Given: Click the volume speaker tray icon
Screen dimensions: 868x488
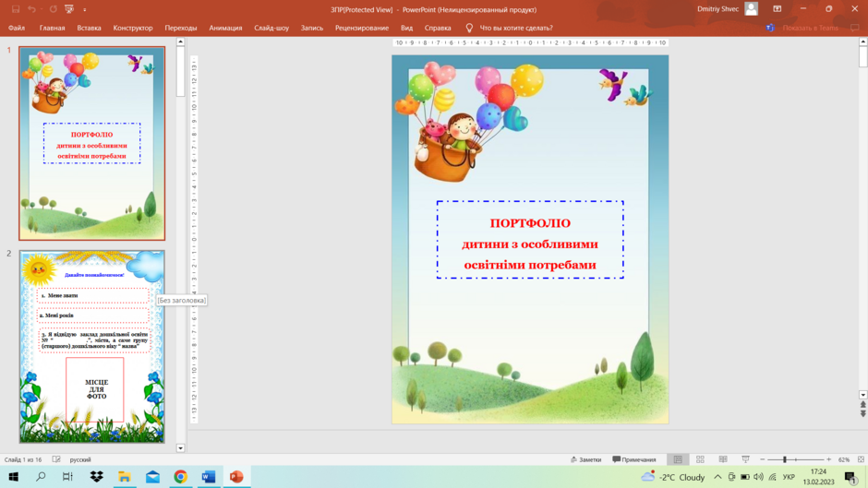Looking at the screenshot, I should pyautogui.click(x=758, y=477).
